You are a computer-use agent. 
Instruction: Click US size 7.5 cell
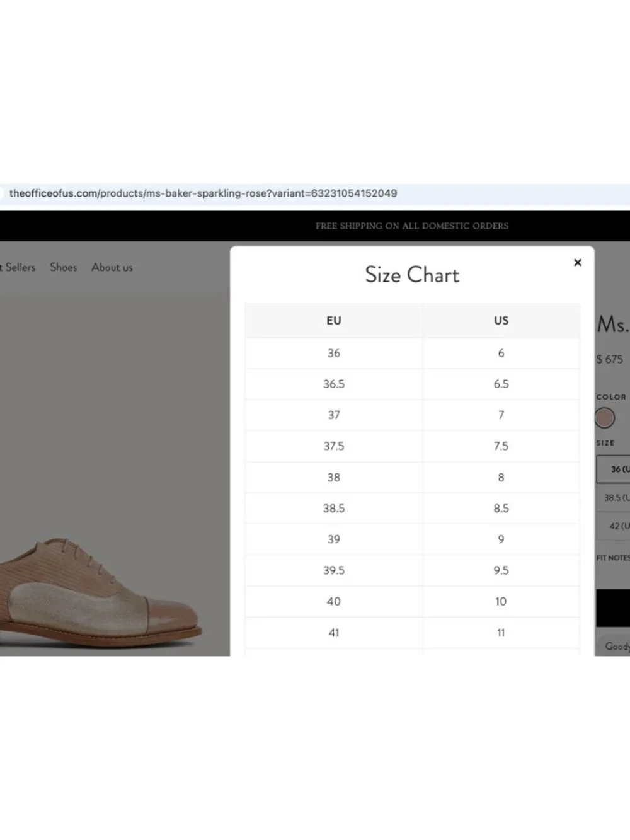(x=501, y=446)
